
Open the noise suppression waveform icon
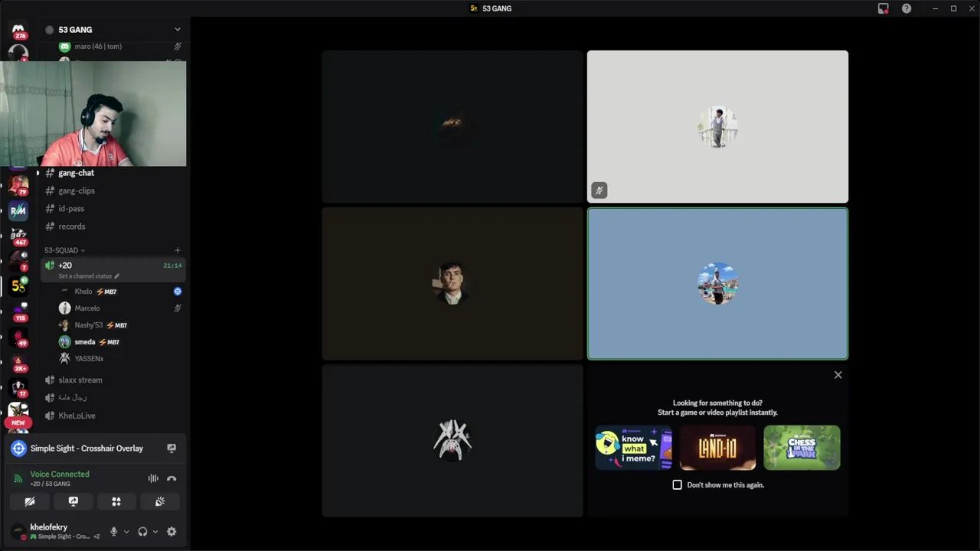tap(153, 478)
